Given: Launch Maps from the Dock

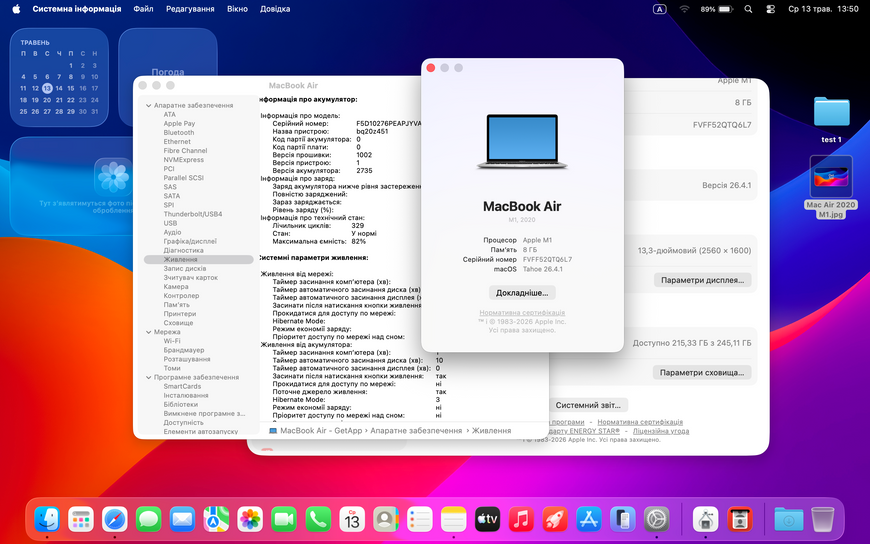Looking at the screenshot, I should (x=216, y=520).
